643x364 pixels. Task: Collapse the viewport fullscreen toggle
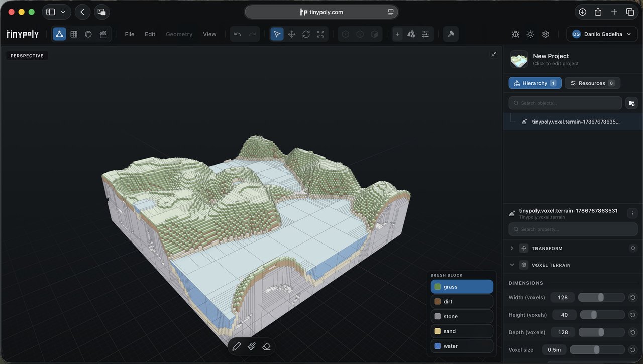494,54
